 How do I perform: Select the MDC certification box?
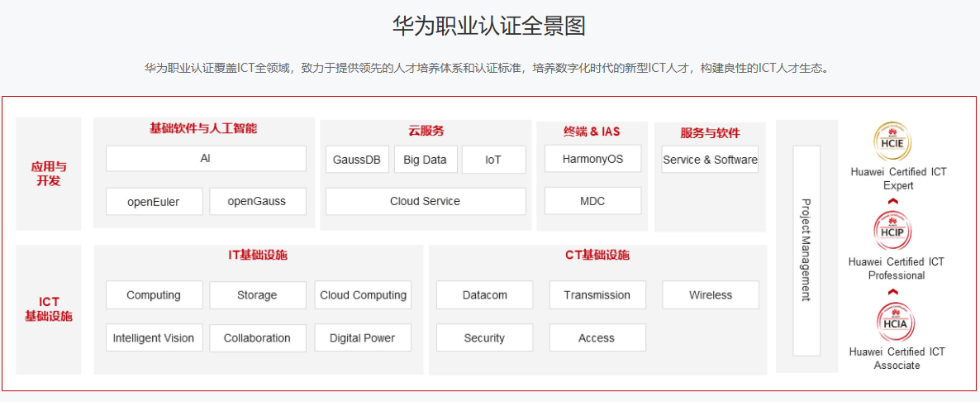pos(592,201)
